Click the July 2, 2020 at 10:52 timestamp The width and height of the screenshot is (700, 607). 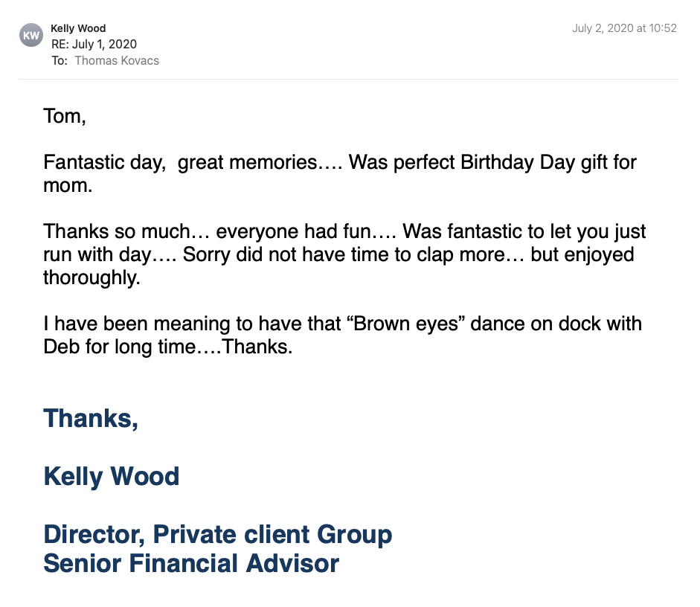point(624,29)
